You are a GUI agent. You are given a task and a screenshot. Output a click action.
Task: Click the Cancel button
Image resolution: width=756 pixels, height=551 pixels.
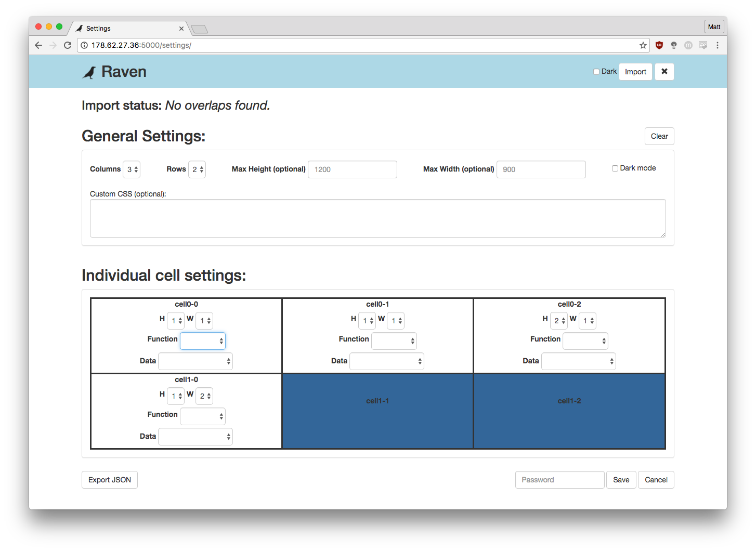(656, 480)
